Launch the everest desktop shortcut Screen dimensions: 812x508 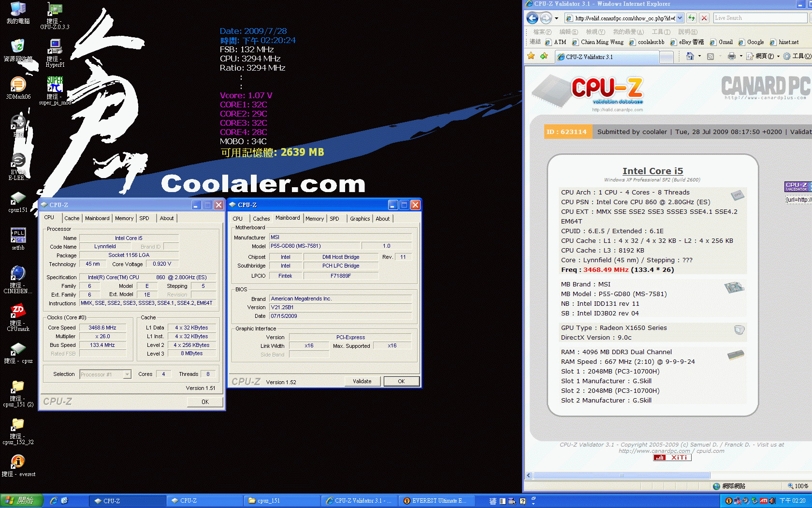pos(18,466)
